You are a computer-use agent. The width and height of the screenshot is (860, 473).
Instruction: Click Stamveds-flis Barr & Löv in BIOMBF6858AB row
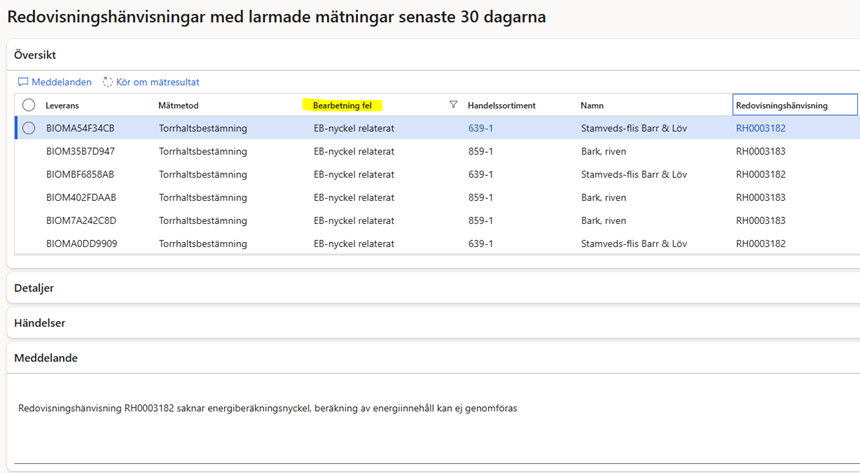tap(634, 174)
